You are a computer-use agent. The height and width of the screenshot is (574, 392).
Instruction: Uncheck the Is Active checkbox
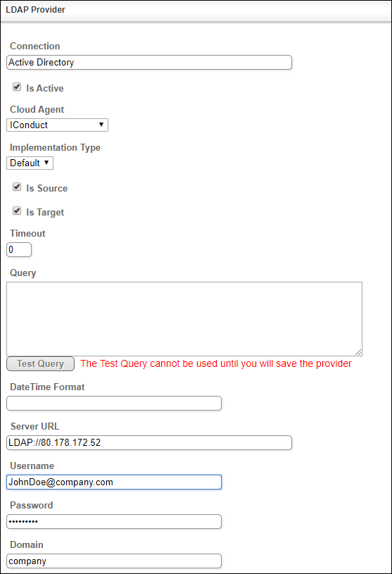pyautogui.click(x=17, y=87)
